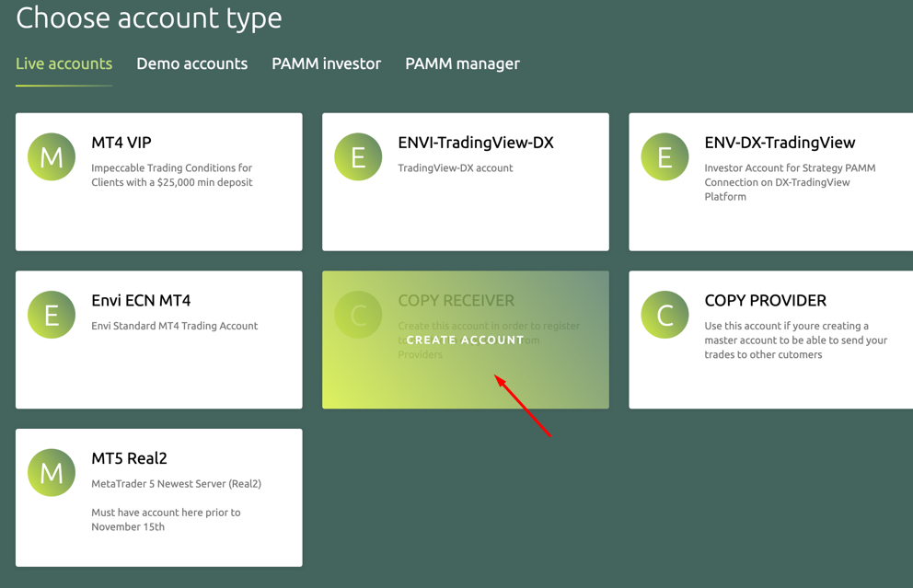Click 'MetaTrader 5 Newest Server (Real2)' text
The image size is (913, 588).
177,484
